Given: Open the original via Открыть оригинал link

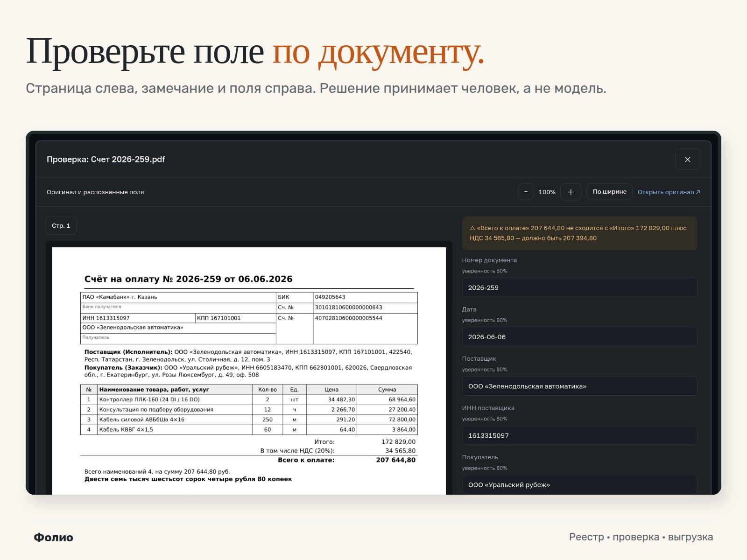Looking at the screenshot, I should tap(669, 192).
